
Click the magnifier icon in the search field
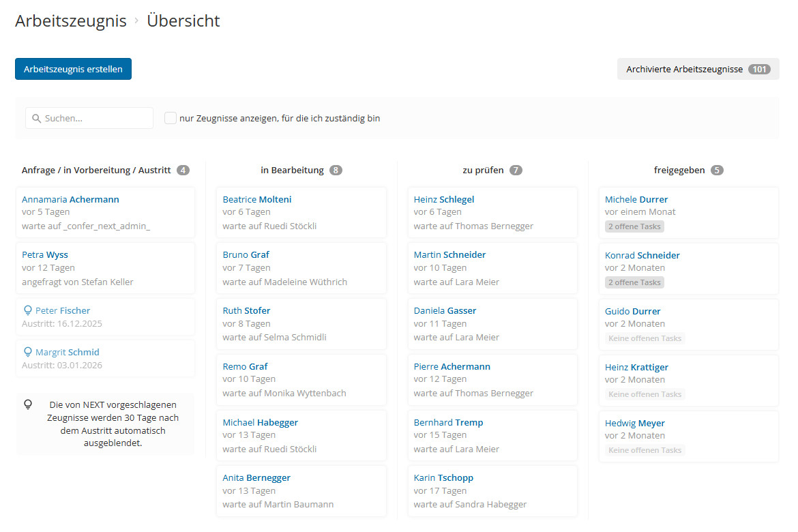click(x=36, y=118)
